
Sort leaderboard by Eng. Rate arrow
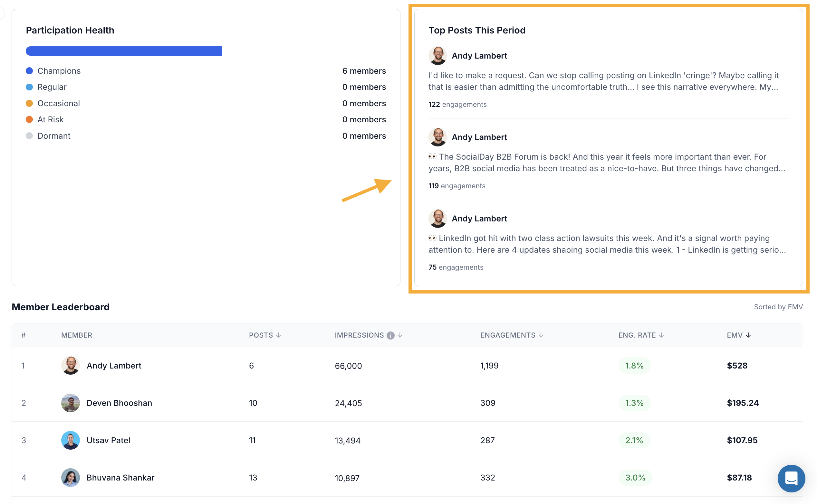coord(661,335)
